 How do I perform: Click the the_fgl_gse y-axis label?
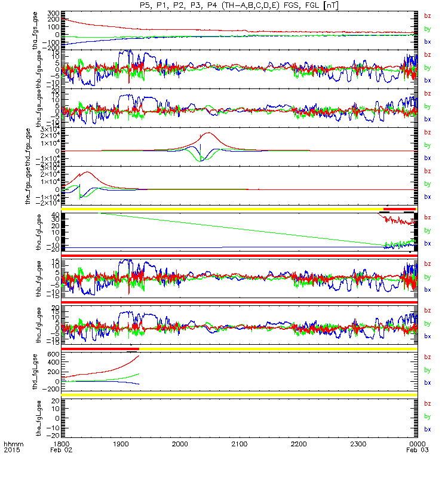pyautogui.click(x=39, y=418)
